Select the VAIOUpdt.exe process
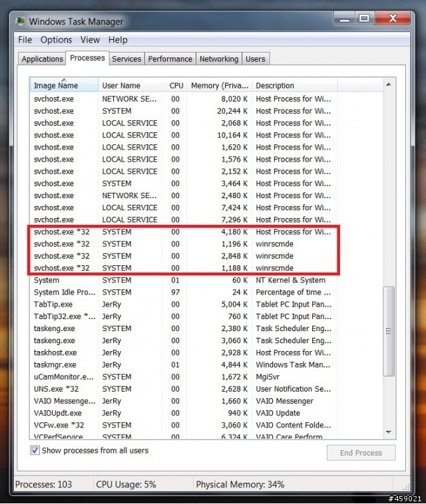The width and height of the screenshot is (426, 504). pyautogui.click(x=184, y=413)
